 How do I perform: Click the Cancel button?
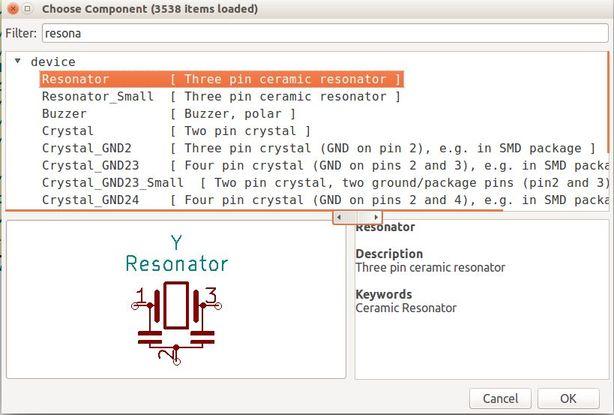[x=500, y=399]
